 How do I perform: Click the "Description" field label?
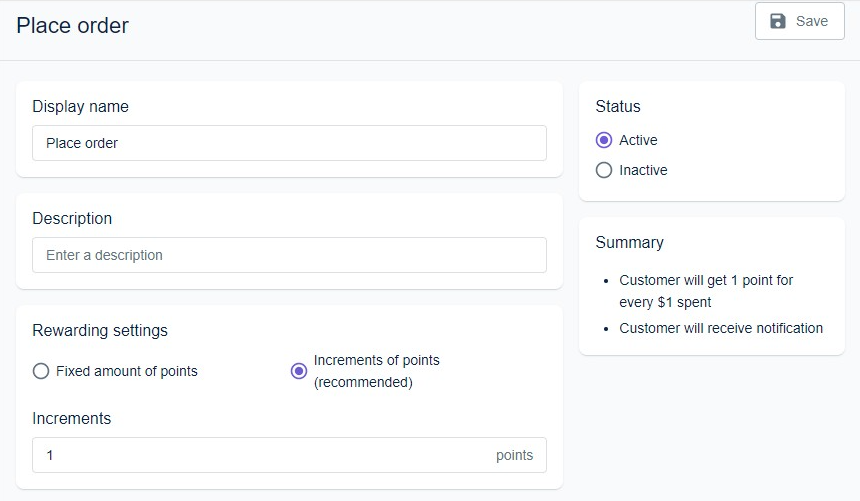coord(72,218)
